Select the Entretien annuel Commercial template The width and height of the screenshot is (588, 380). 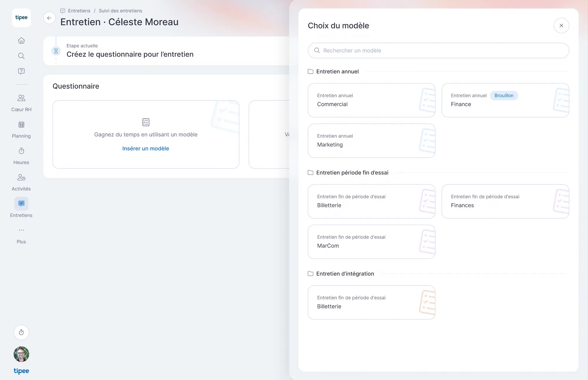371,100
